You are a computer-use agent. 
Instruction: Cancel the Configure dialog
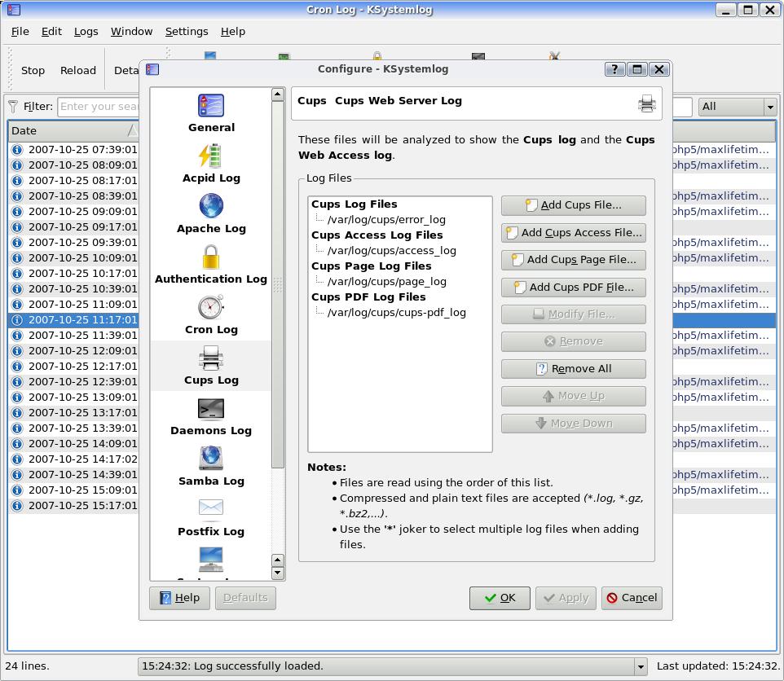pos(632,598)
